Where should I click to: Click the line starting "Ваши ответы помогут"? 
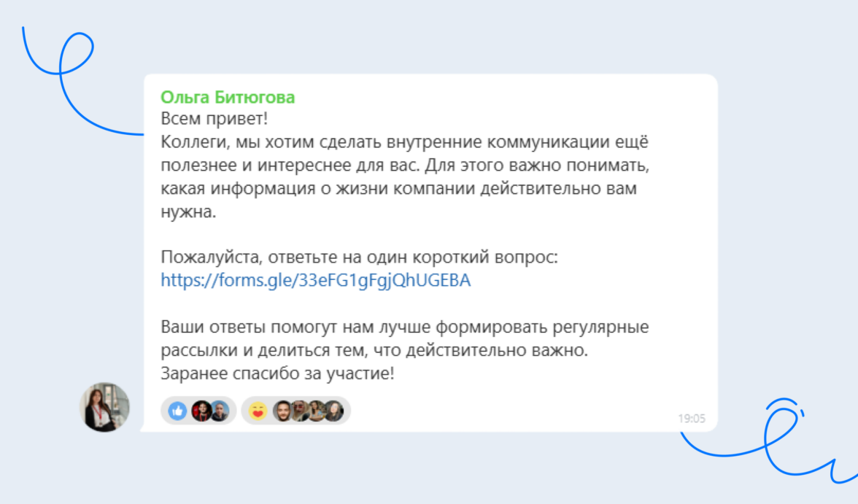404,327
